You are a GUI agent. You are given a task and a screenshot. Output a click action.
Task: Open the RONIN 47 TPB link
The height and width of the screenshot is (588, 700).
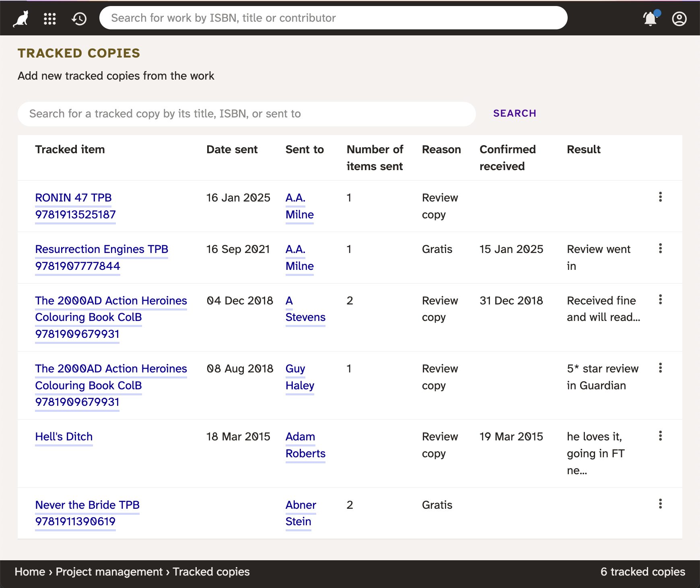[73, 197]
